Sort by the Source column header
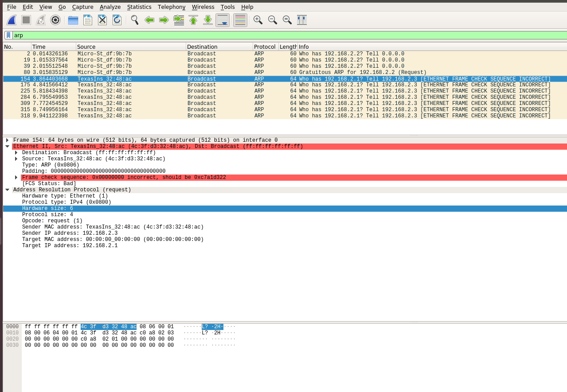This screenshot has width=567, height=392. point(131,47)
